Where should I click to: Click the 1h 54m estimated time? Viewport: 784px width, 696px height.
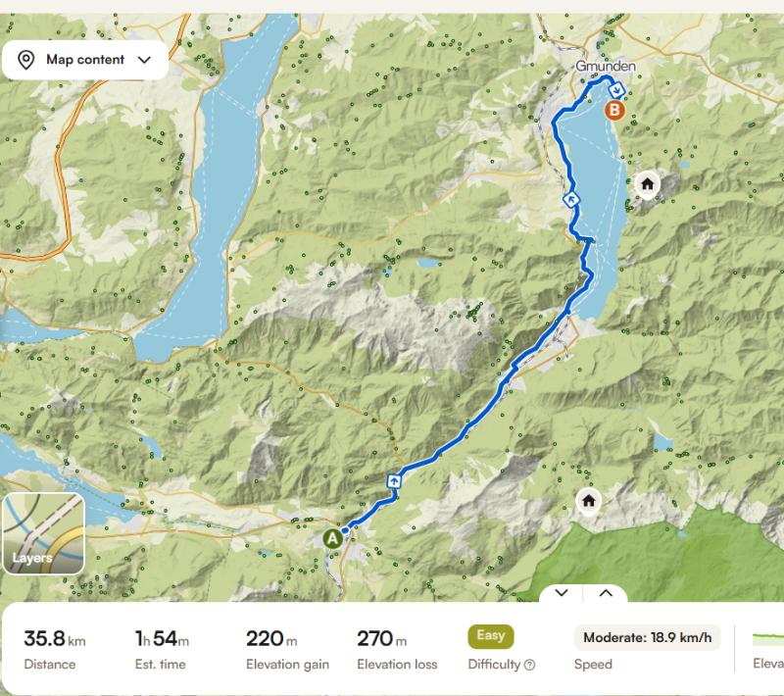click(162, 649)
